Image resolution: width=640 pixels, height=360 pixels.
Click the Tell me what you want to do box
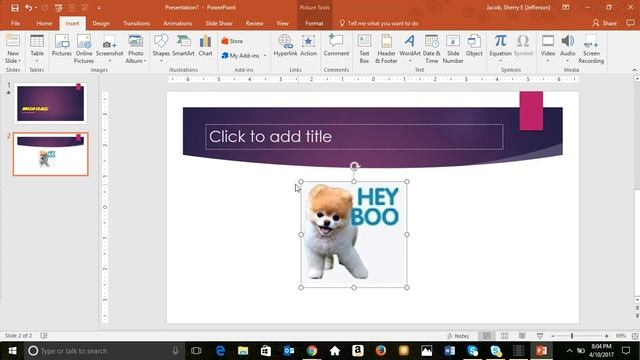pos(379,23)
